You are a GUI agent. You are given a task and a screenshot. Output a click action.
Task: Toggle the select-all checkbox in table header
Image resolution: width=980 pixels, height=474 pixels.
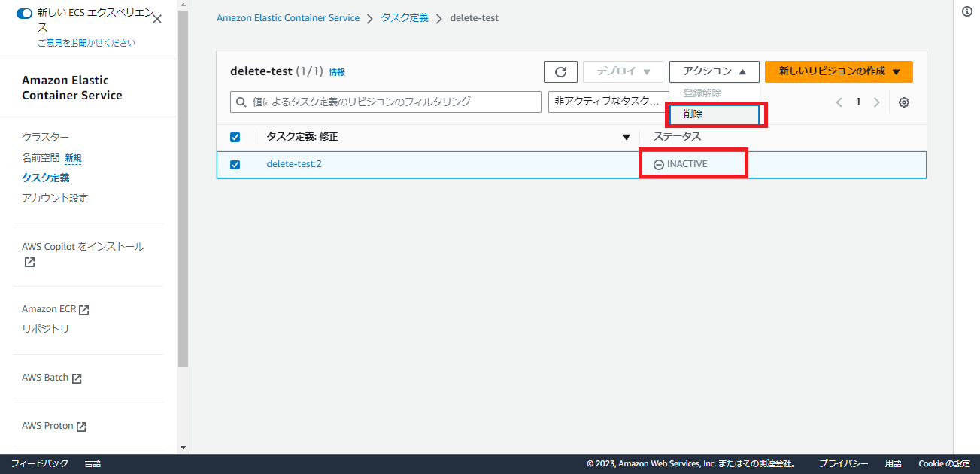click(x=235, y=137)
